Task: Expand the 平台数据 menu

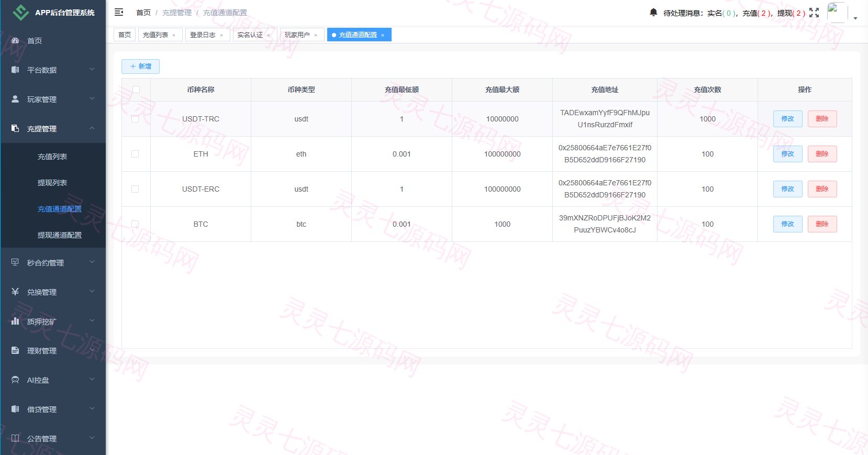Action: click(x=92, y=69)
